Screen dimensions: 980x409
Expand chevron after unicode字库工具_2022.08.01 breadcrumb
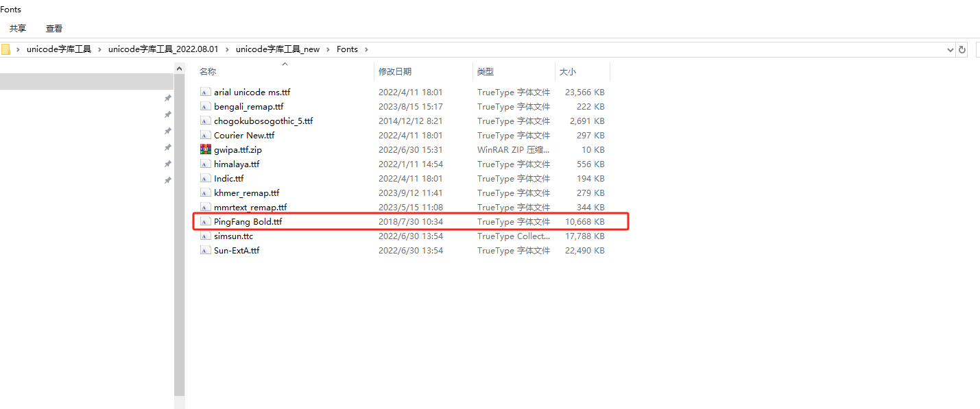click(226, 49)
